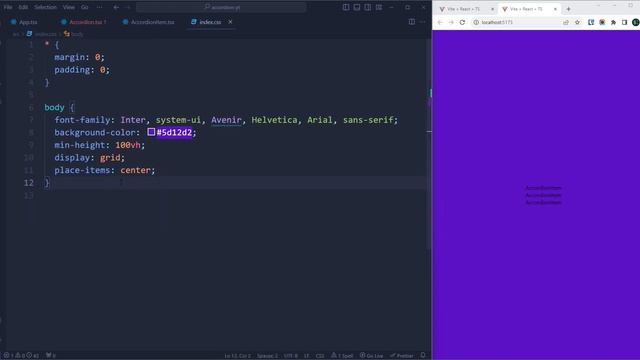The height and width of the screenshot is (360, 640).
Task: Click the center value on line 11
Action: (x=136, y=170)
